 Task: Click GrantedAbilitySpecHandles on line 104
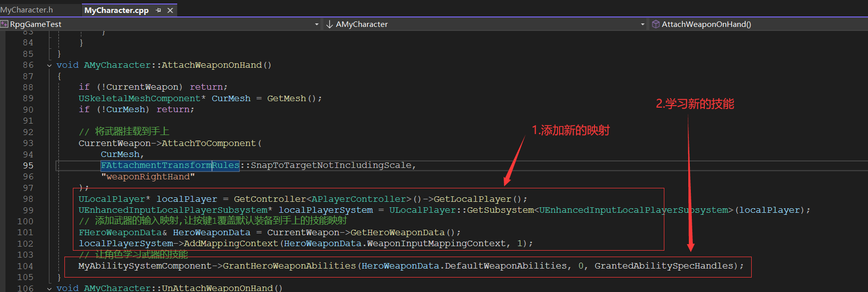[664, 266]
